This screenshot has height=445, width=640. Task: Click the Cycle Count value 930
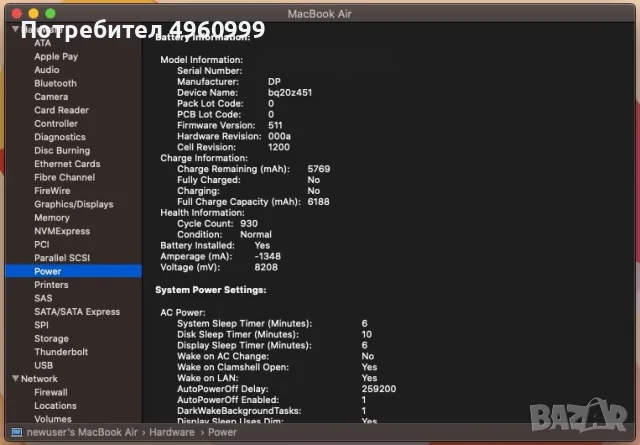pyautogui.click(x=249, y=224)
